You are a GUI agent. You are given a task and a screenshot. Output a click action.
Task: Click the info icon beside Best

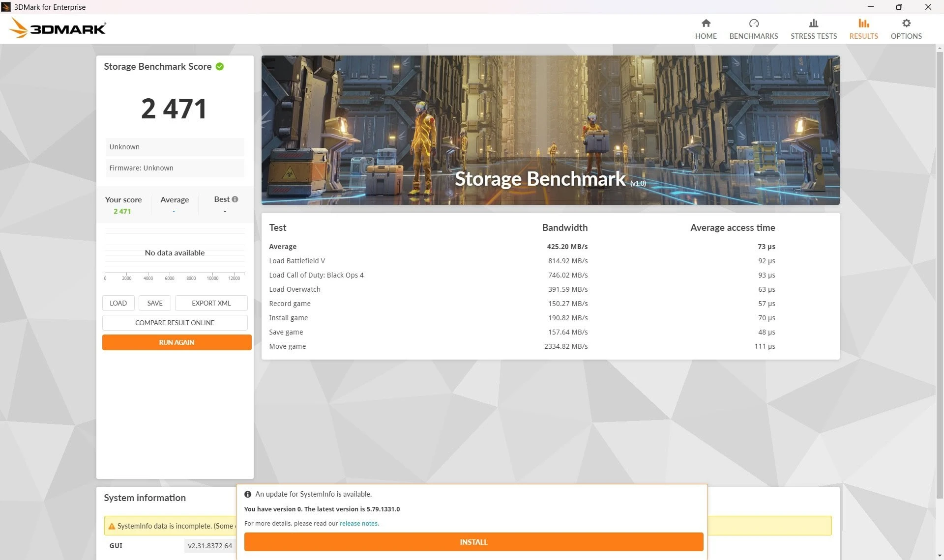click(x=235, y=199)
